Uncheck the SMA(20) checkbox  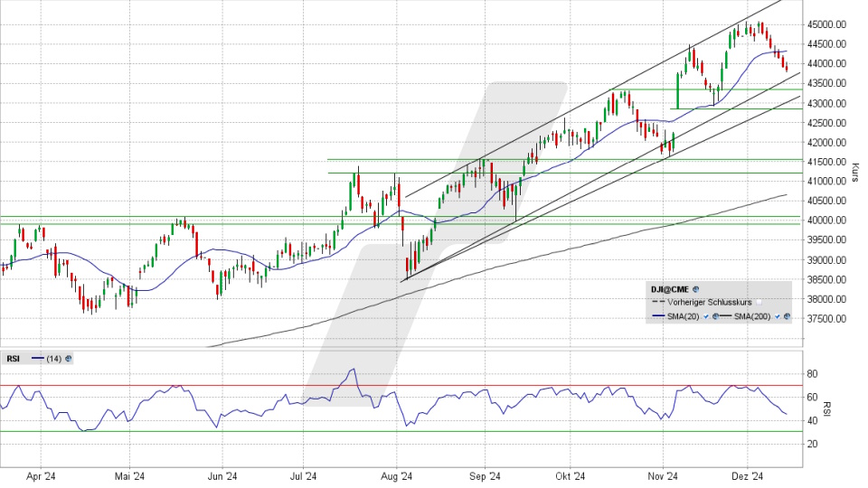tap(706, 316)
